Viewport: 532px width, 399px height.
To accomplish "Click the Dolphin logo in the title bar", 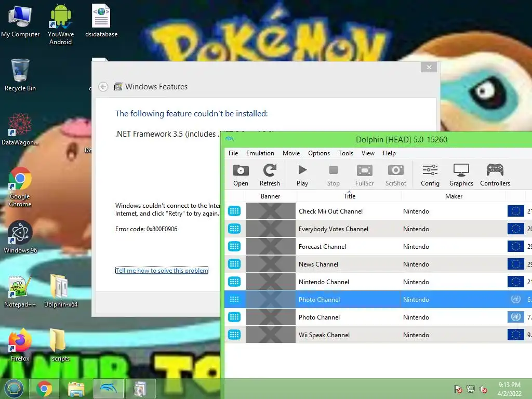I will 230,139.
